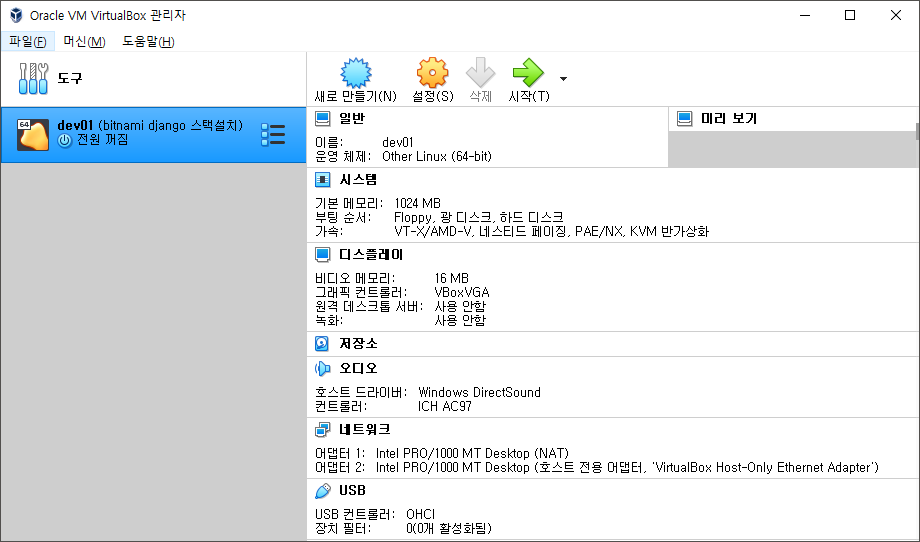Click the '0(0개 활성화됨)' device filter value
Viewport: 920px width, 542px height.
[x=449, y=529]
